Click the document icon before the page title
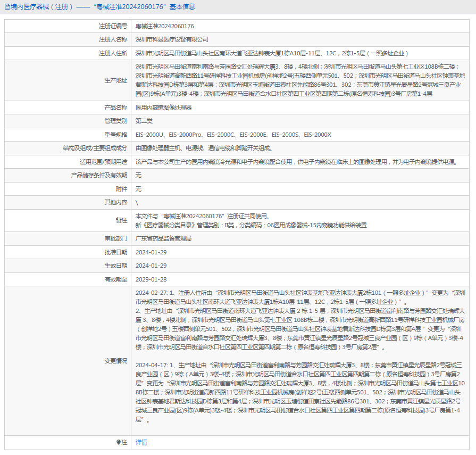The image size is (476, 455). [x=7, y=7]
